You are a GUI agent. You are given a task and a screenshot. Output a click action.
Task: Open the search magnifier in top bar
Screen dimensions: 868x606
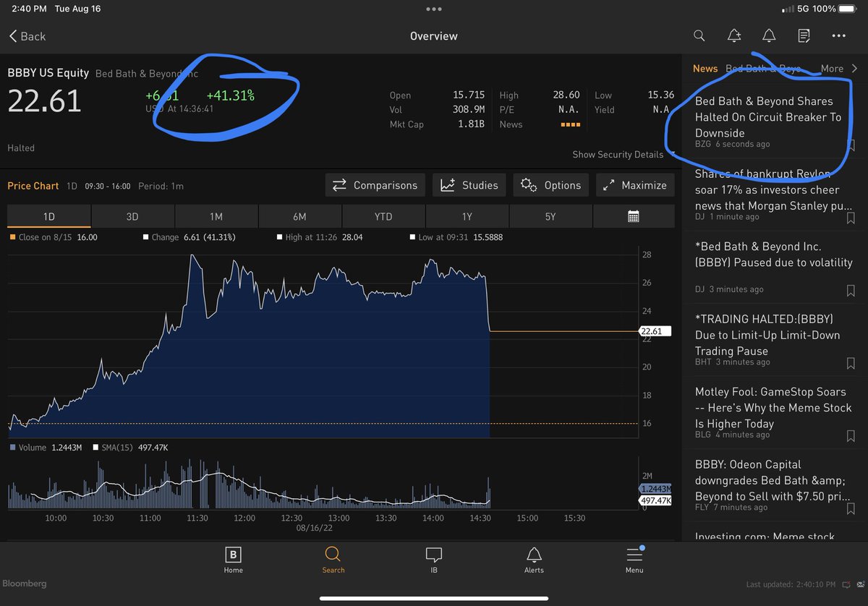[x=699, y=35]
